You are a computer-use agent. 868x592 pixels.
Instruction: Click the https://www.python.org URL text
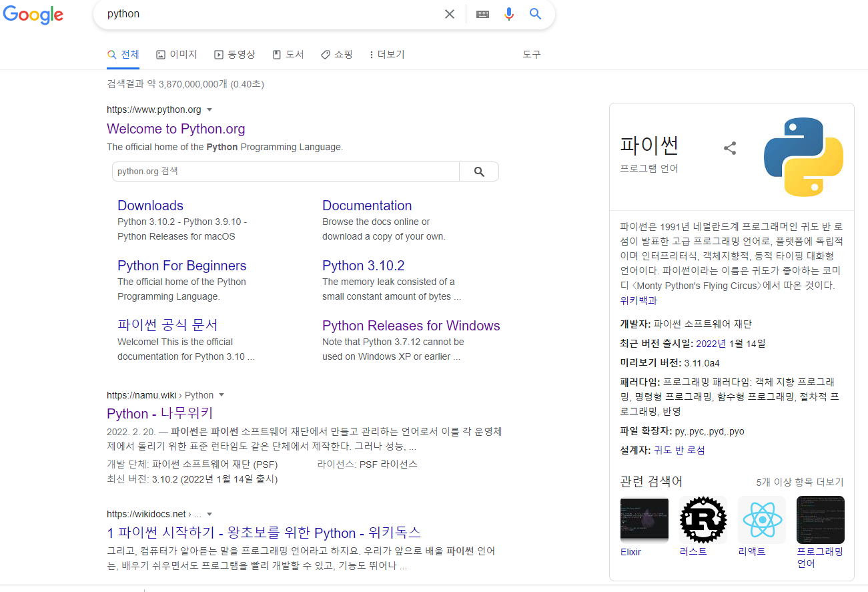pyautogui.click(x=154, y=109)
